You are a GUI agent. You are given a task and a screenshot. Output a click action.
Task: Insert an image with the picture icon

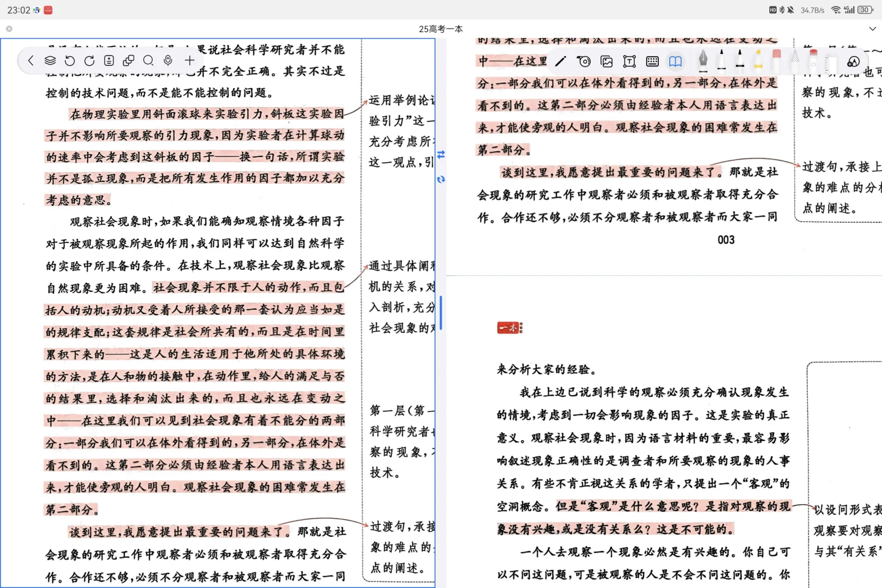tap(607, 61)
